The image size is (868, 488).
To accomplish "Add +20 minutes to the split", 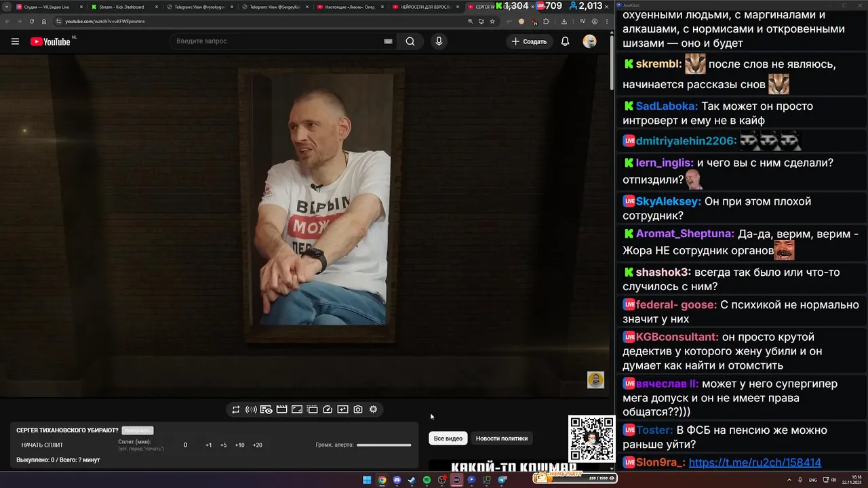I will pyautogui.click(x=257, y=445).
